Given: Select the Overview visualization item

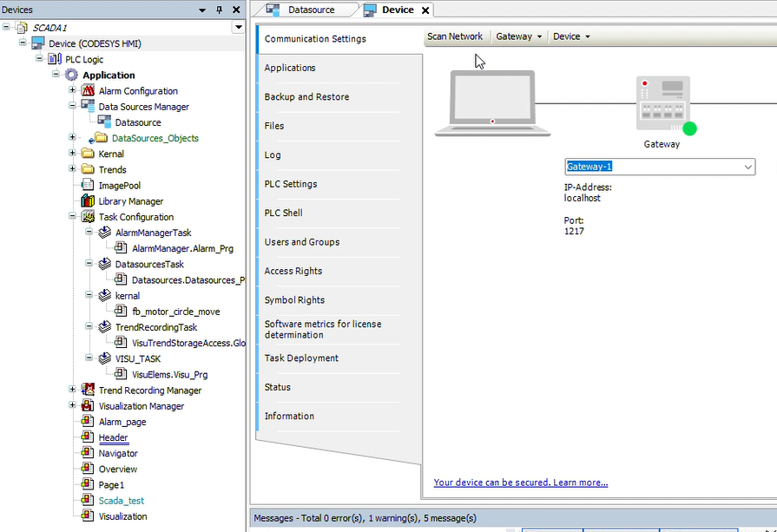Looking at the screenshot, I should tap(118, 470).
